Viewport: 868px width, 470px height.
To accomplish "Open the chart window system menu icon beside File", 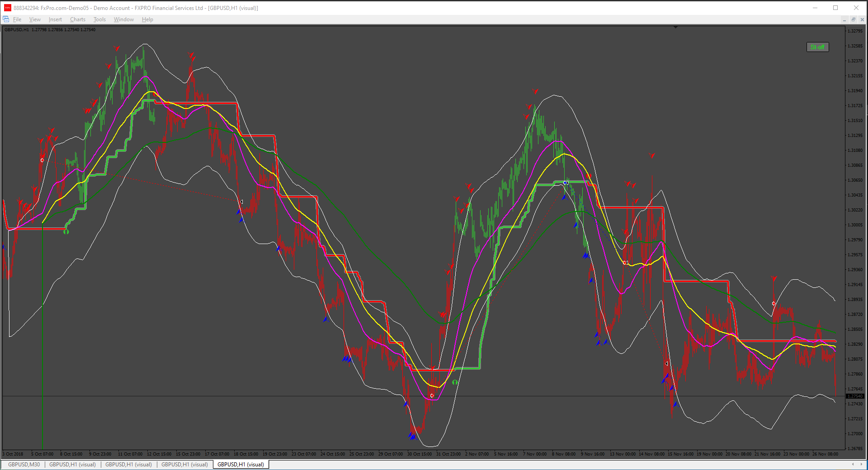I will tap(6, 19).
